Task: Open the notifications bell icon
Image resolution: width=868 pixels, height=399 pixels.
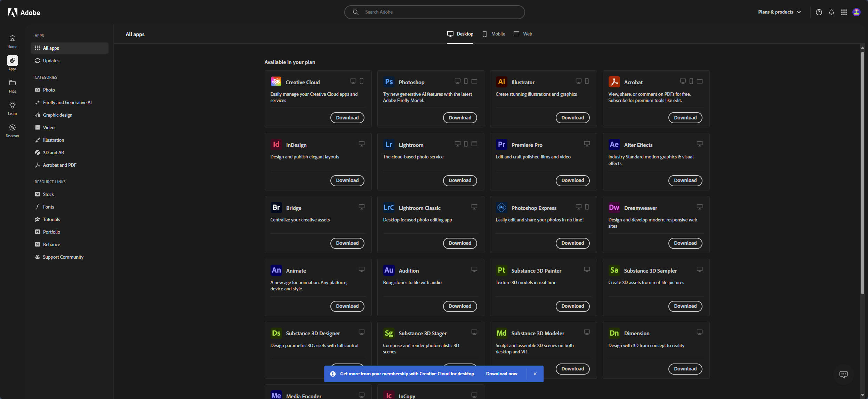Action: (831, 12)
